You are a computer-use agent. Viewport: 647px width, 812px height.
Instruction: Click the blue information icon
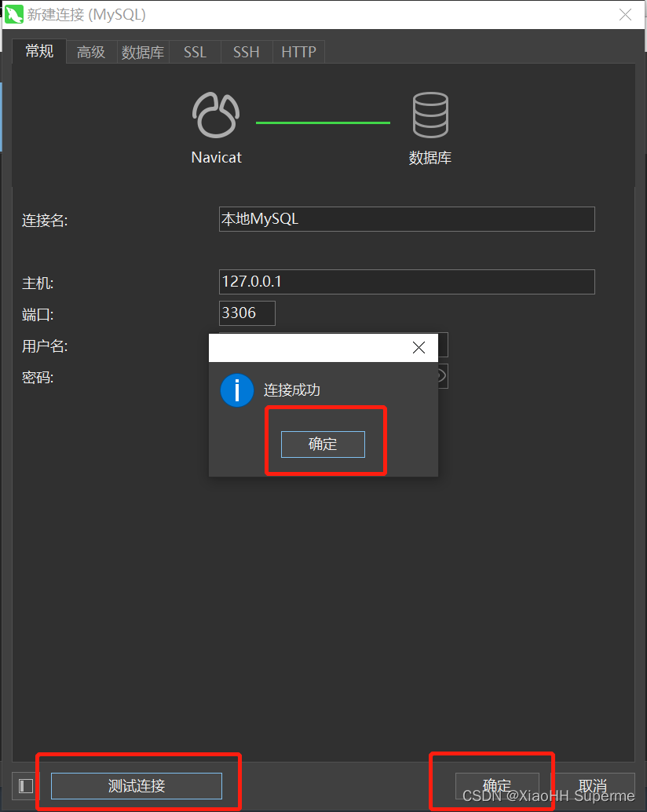[x=237, y=390]
